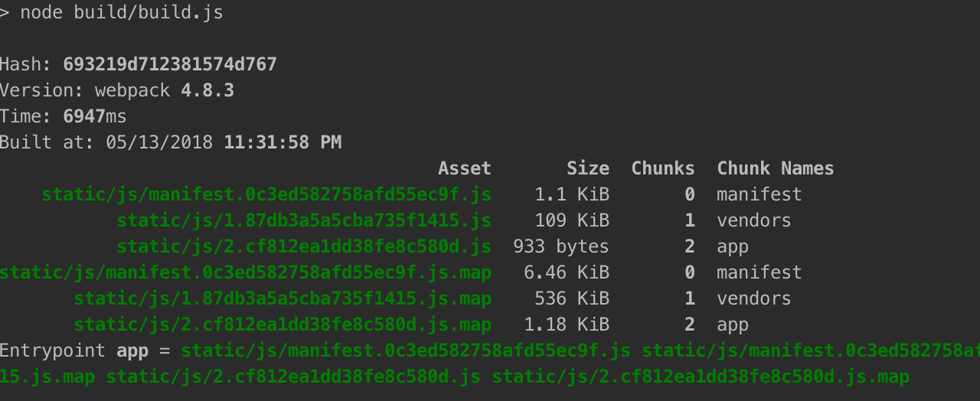Click the Chunk Names column header
This screenshot has width=980, height=401.
775,168
